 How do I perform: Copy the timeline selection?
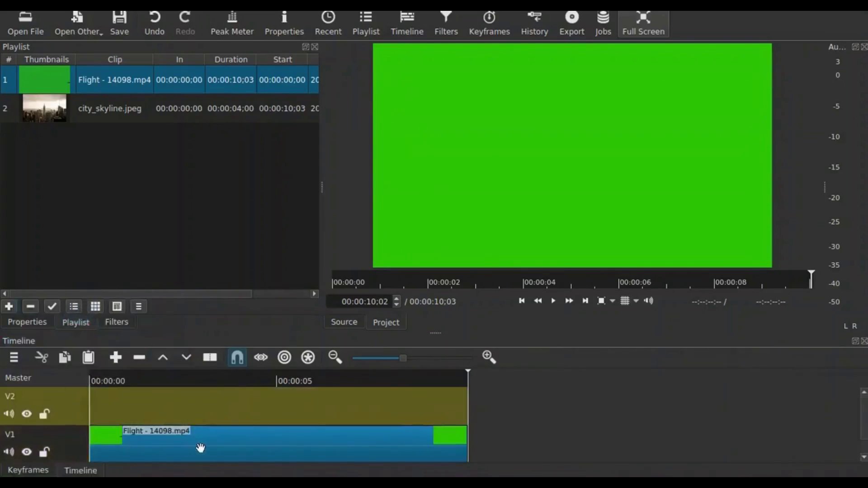[65, 357]
